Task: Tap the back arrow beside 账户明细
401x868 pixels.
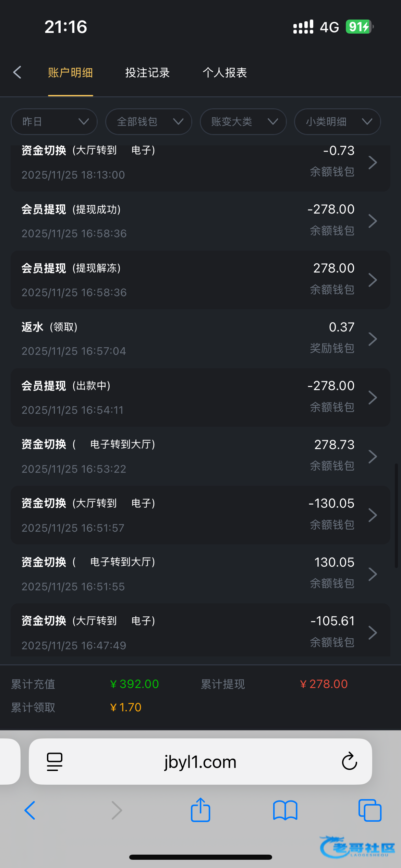Action: [17, 72]
